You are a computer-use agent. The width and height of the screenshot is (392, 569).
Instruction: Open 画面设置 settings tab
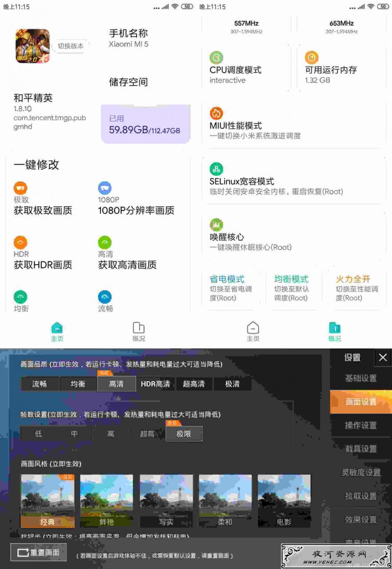tap(361, 402)
